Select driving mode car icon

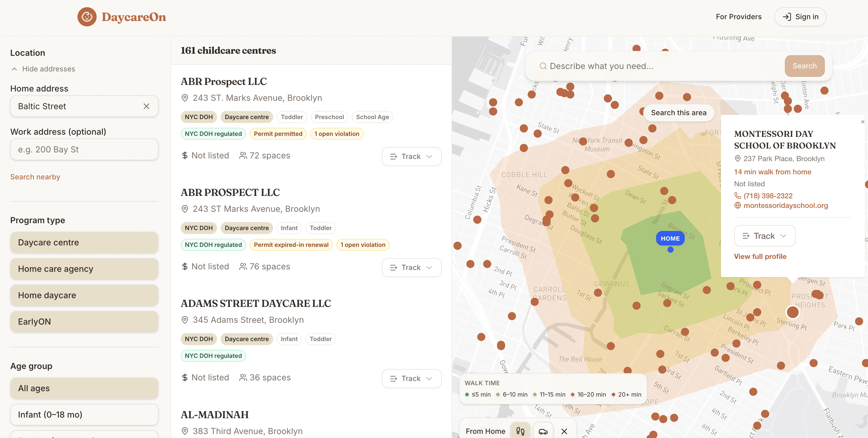(x=543, y=431)
